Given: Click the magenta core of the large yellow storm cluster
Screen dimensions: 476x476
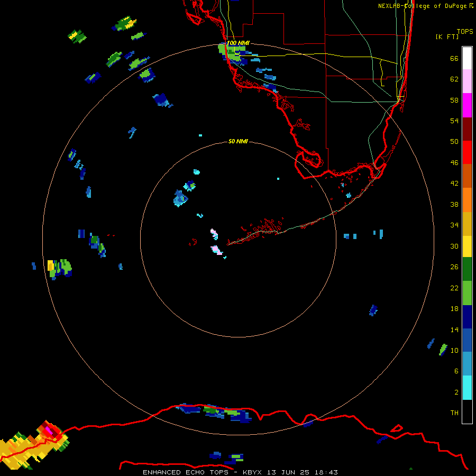Looking at the screenshot, I should [x=49, y=431].
